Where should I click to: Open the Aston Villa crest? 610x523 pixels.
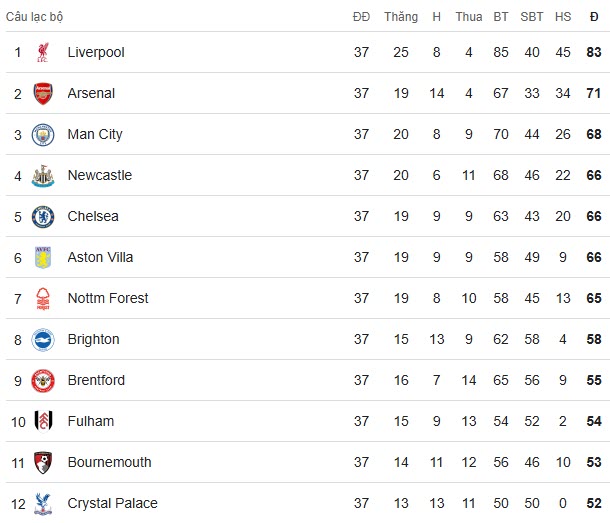tap(43, 258)
